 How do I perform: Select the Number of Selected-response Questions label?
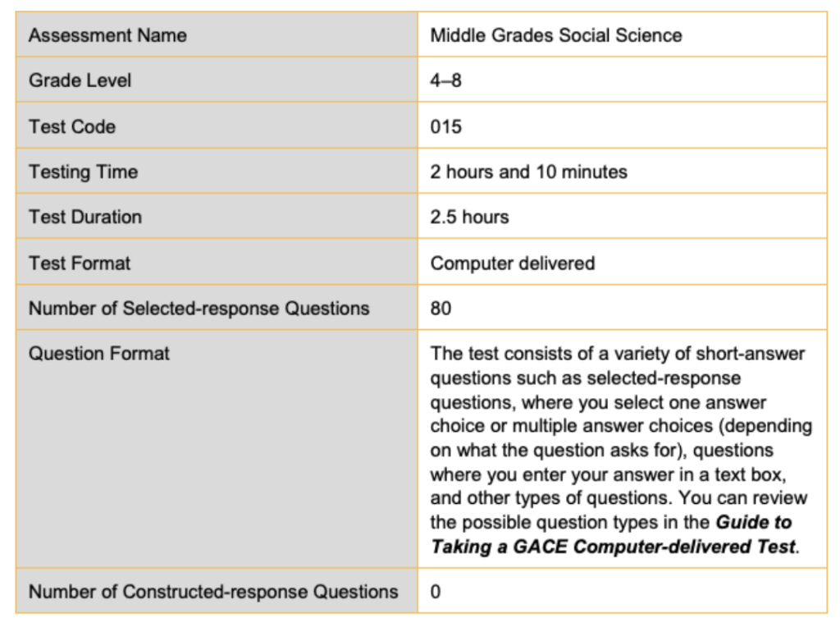pos(199,309)
